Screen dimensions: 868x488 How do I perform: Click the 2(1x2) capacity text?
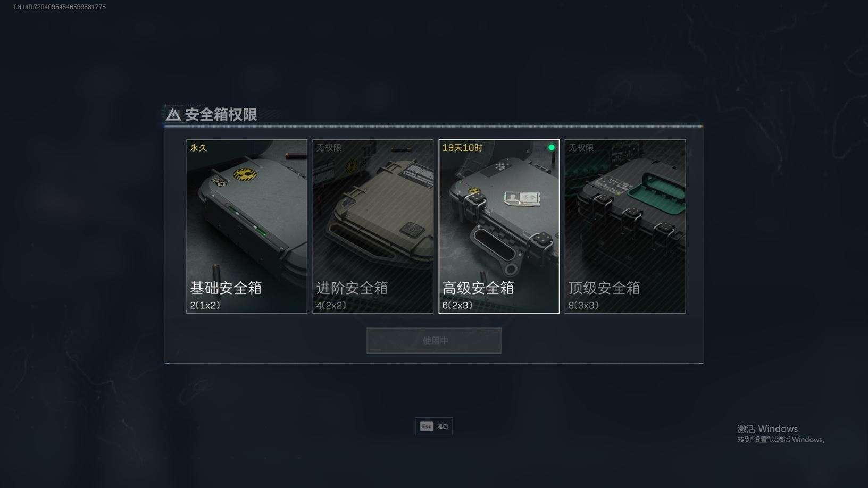click(x=205, y=305)
